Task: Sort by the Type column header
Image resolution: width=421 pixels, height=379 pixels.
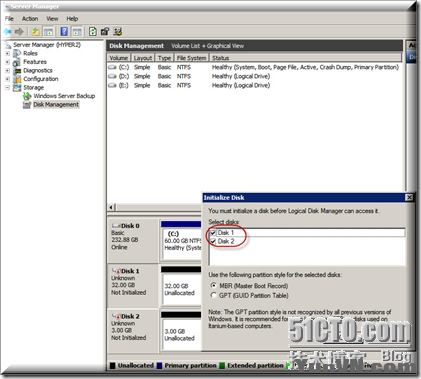Action: (x=164, y=58)
